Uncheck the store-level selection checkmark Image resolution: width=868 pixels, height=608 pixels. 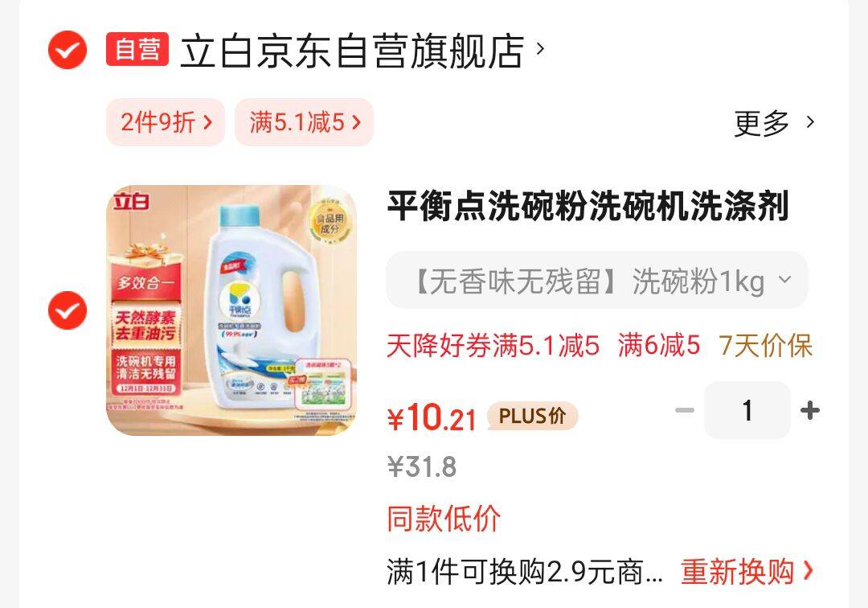[68, 50]
